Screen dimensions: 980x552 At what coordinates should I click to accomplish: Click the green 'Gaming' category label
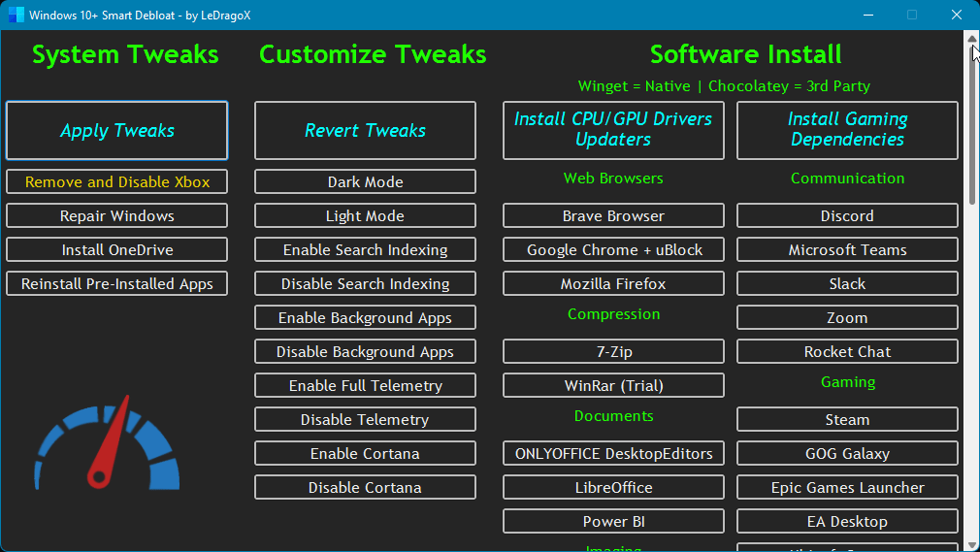pyautogui.click(x=848, y=382)
